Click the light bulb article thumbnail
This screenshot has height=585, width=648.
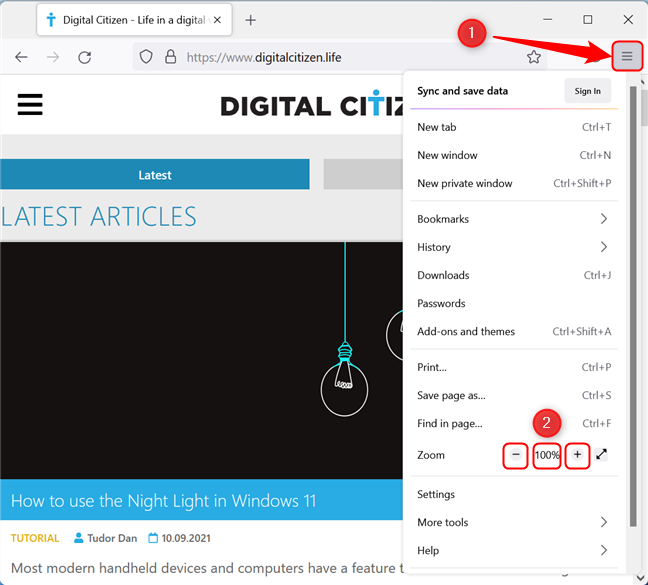[x=201, y=360]
